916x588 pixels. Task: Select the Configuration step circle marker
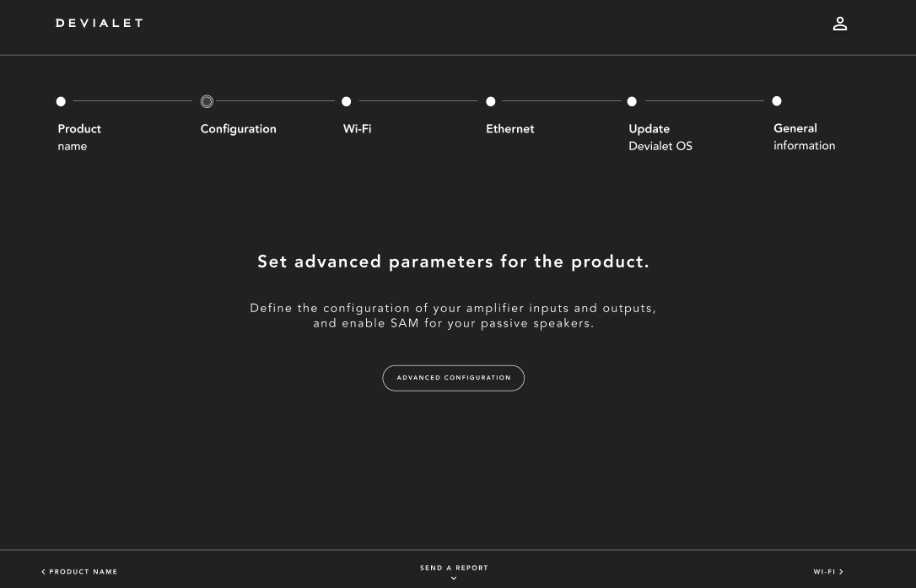tap(207, 101)
